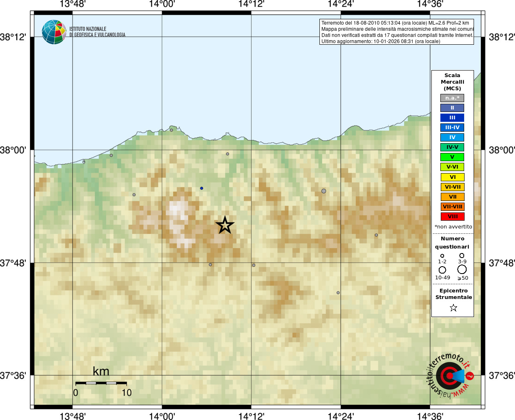Click the orange VII legend swatch
The image size is (515, 420).
click(x=452, y=197)
